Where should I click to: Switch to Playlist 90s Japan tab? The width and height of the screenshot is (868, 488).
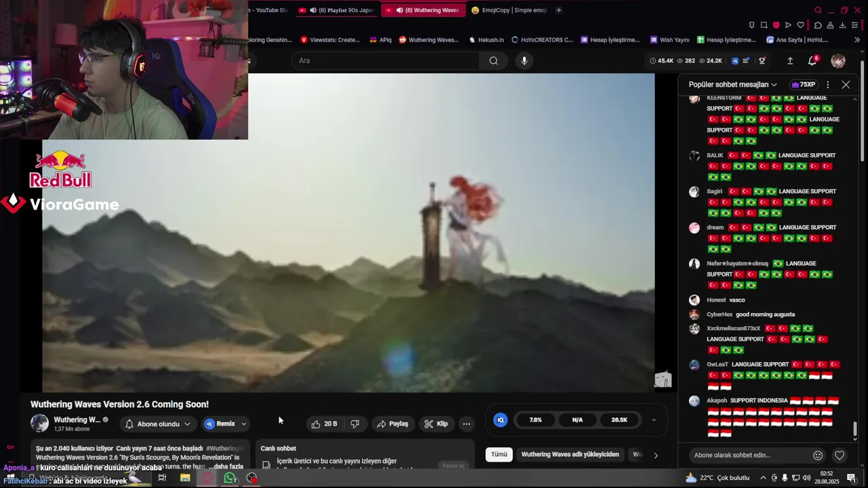click(x=337, y=10)
